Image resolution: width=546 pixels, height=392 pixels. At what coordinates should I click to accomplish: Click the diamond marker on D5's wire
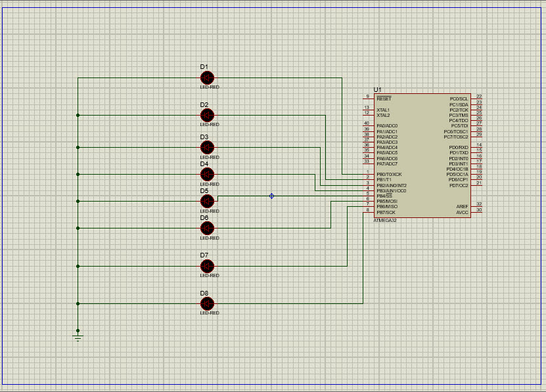(x=272, y=196)
